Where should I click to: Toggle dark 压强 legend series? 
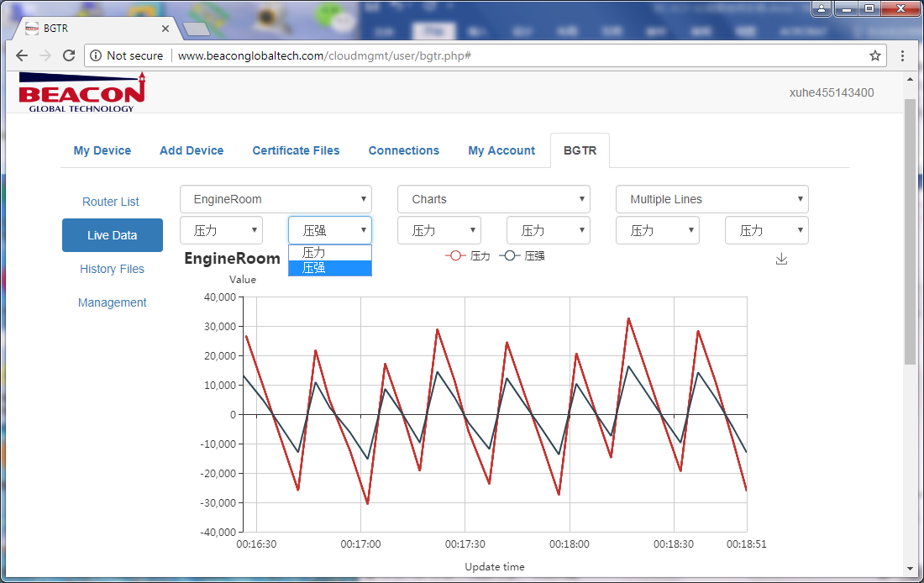(522, 255)
